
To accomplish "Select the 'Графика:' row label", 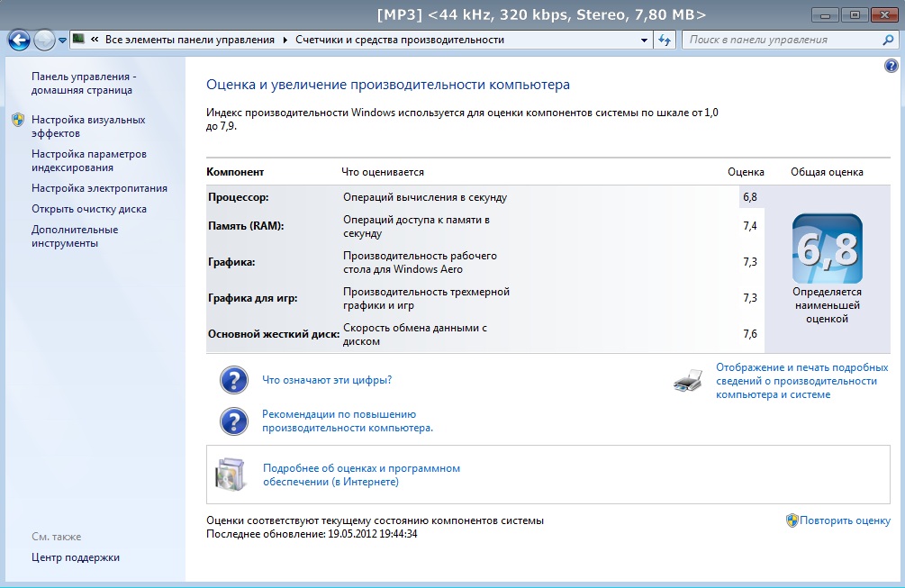I will [x=231, y=262].
